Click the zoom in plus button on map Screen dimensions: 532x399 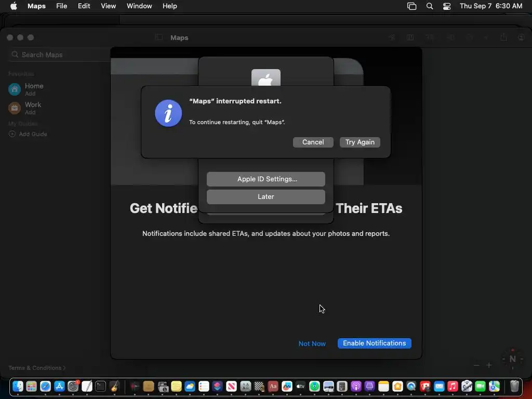click(x=489, y=365)
